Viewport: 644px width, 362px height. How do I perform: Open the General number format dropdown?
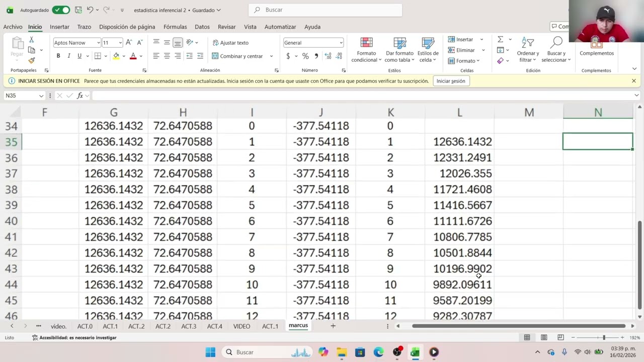(341, 43)
